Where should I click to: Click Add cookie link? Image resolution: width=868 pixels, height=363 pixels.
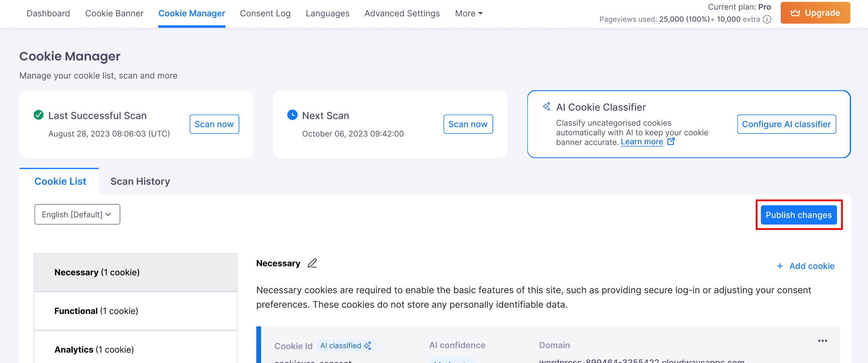click(x=806, y=266)
